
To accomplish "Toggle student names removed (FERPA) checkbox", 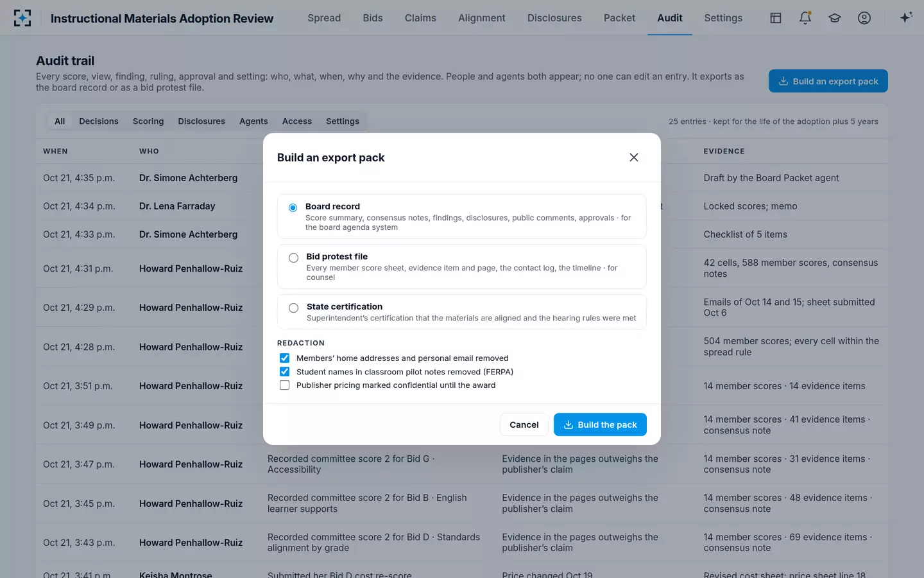I will click(x=285, y=372).
